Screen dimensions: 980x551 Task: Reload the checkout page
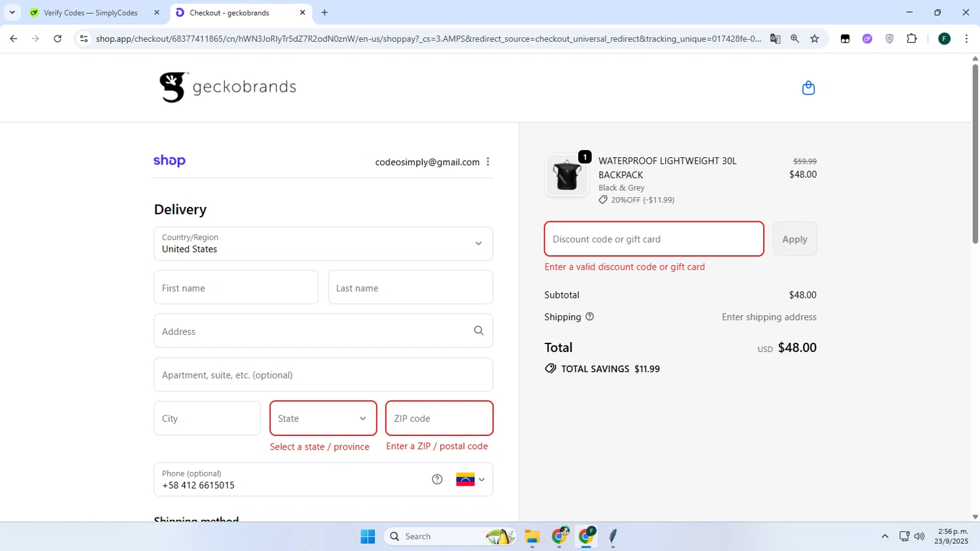[x=57, y=39]
